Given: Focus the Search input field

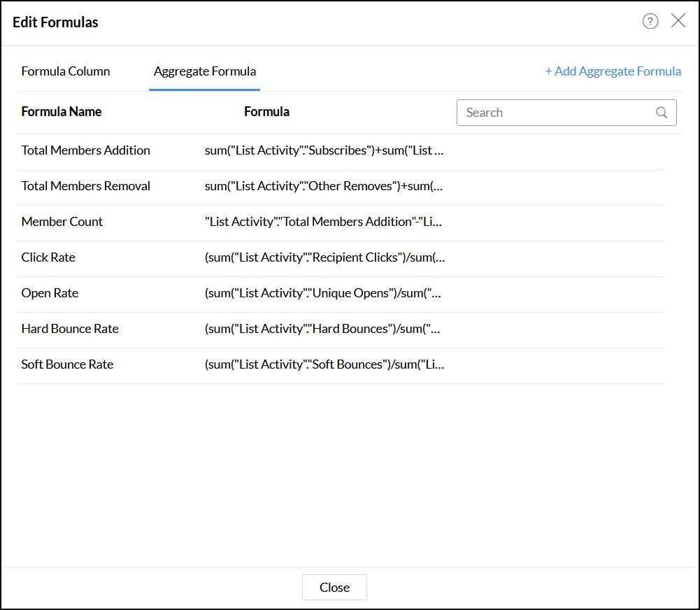Looking at the screenshot, I should (x=556, y=113).
